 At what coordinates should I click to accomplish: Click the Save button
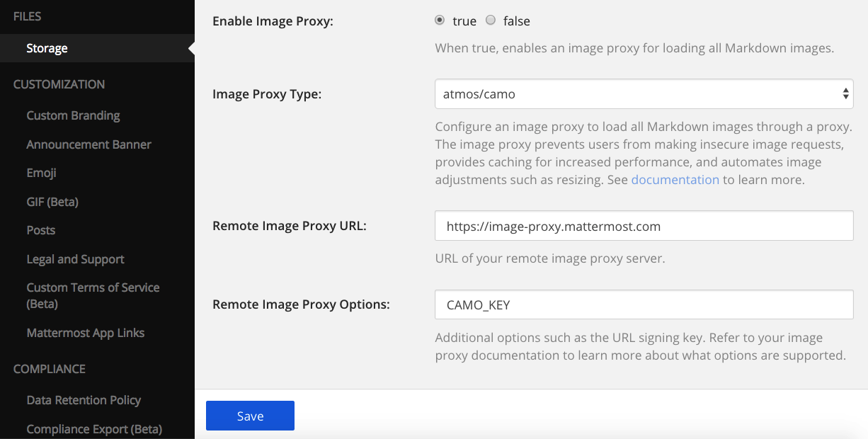coord(249,416)
